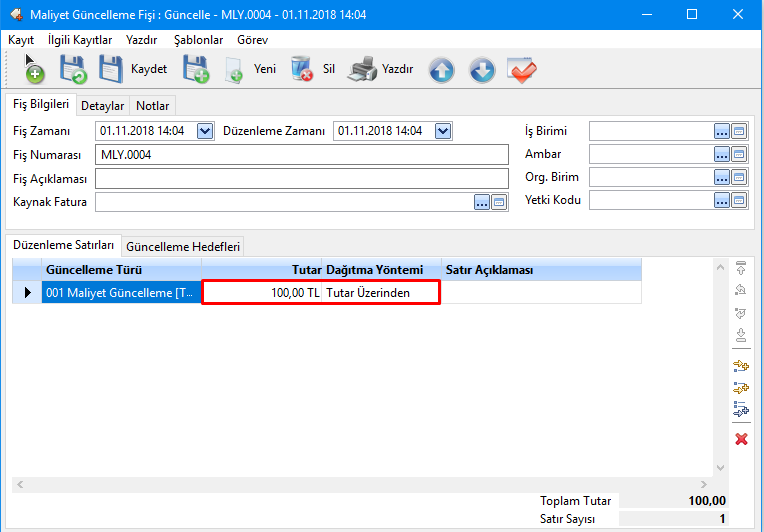Viewport: 764px width, 532px height.
Task: Switch to the Detaylar tab
Action: click(103, 105)
